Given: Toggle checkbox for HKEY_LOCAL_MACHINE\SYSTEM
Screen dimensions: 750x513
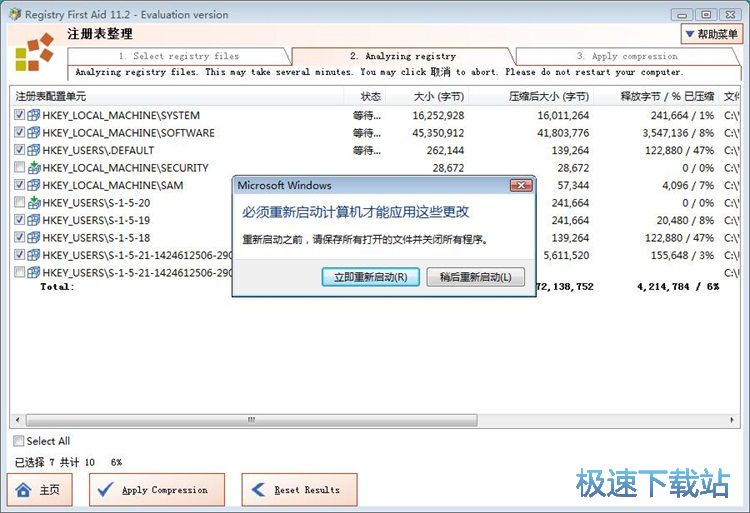Looking at the screenshot, I should click(20, 115).
